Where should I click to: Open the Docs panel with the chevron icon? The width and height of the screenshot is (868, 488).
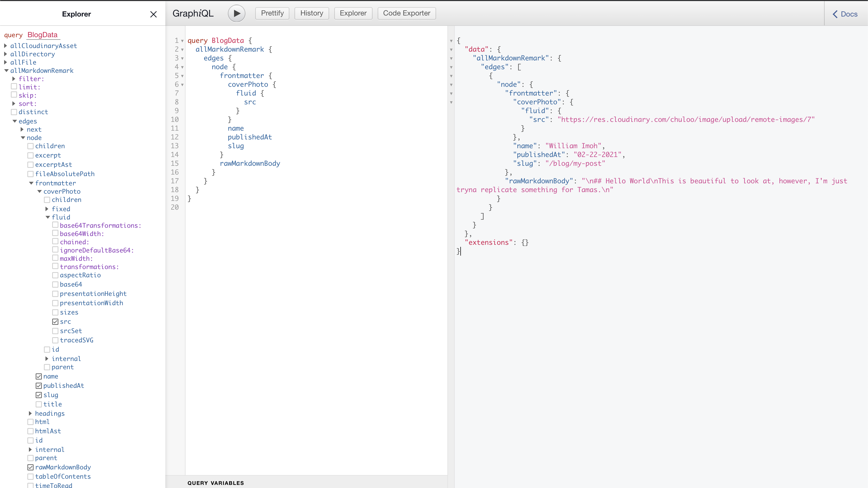click(835, 14)
